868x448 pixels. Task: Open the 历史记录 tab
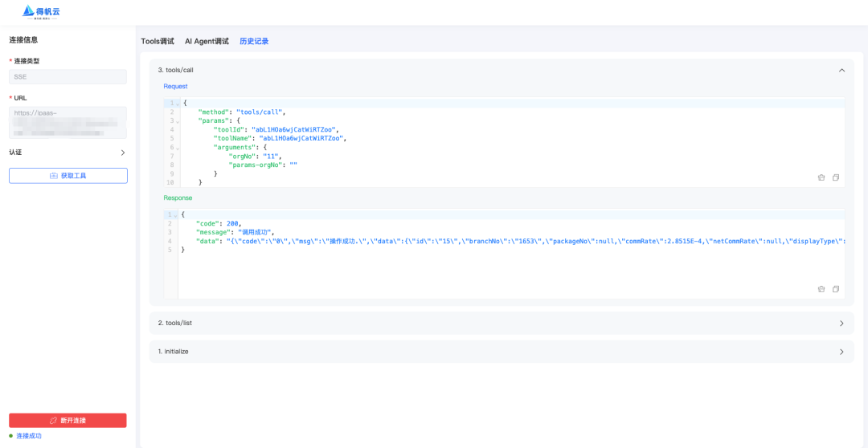254,42
